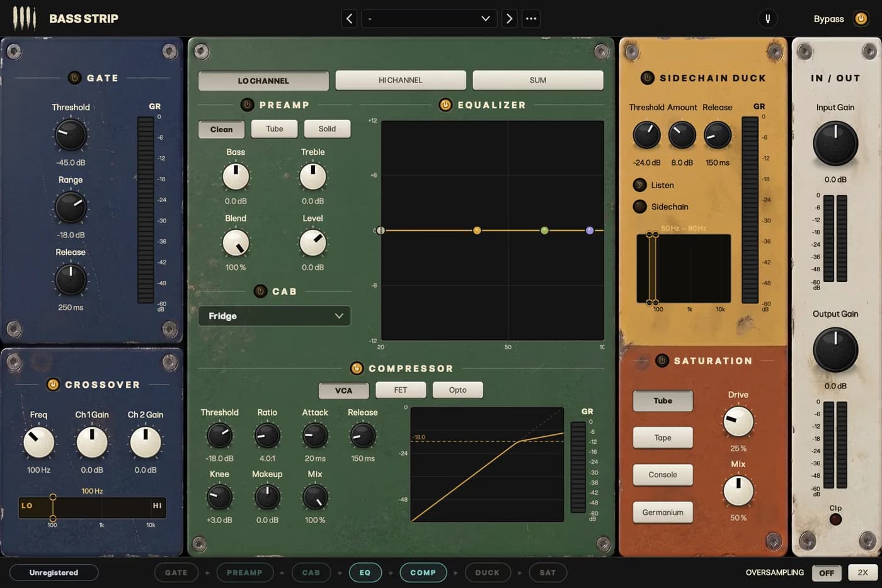Image resolution: width=882 pixels, height=588 pixels.
Task: Open the Fridge cabinet dropdown
Action: 274,316
